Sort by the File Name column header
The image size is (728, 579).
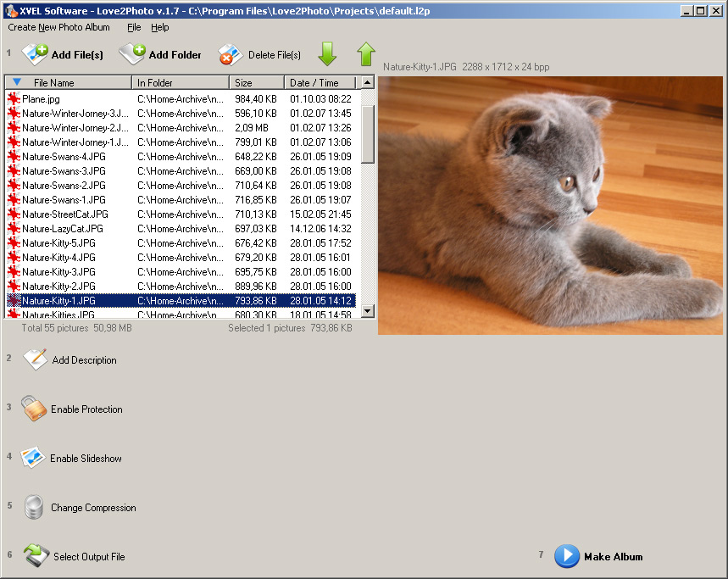[69, 82]
